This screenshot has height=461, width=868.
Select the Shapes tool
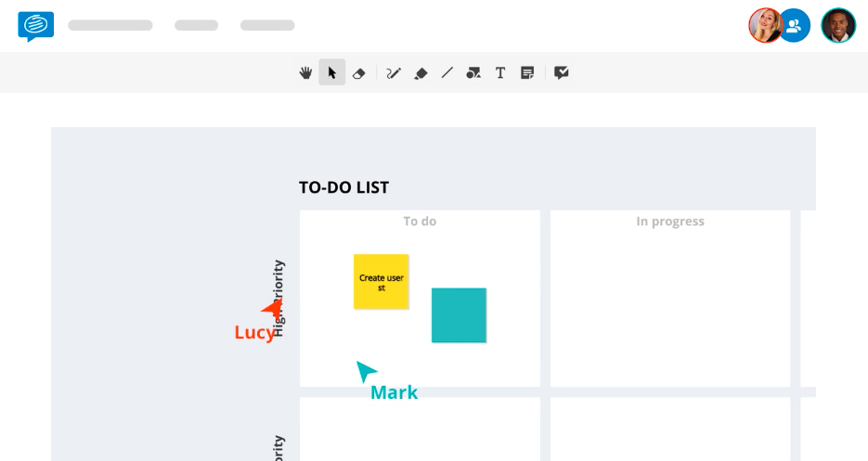click(473, 72)
